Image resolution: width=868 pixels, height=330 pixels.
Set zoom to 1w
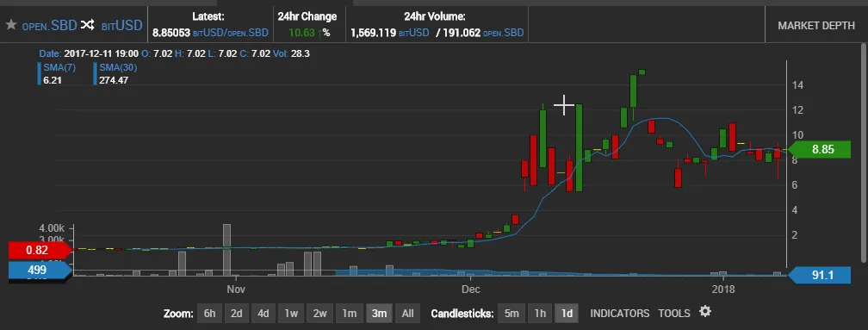[291, 314]
